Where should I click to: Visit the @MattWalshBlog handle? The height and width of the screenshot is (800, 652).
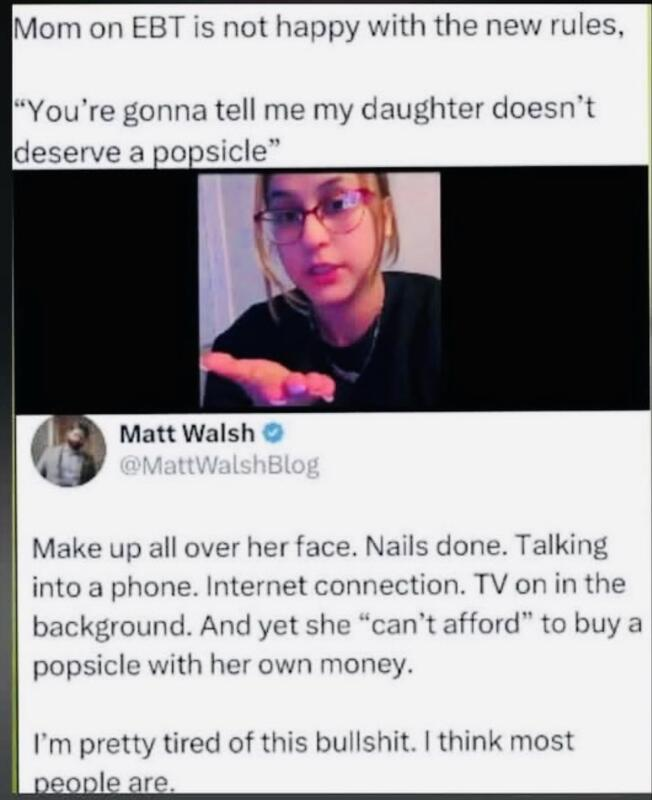point(219,465)
